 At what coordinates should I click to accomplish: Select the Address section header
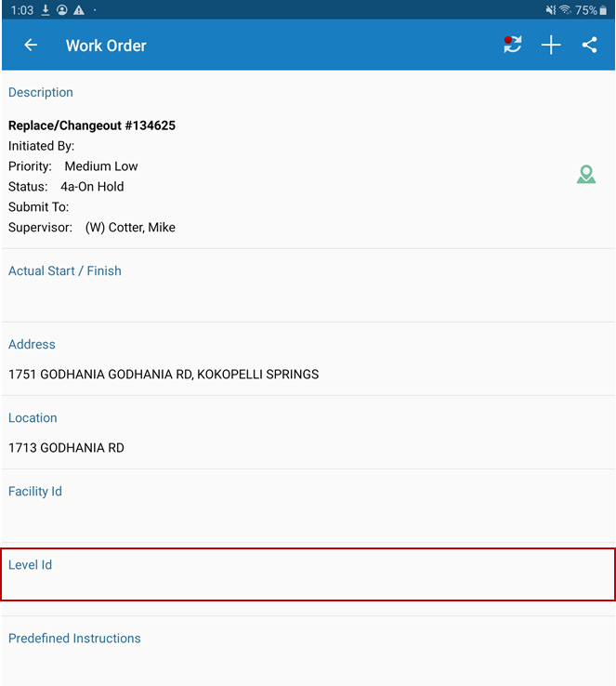[33, 345]
